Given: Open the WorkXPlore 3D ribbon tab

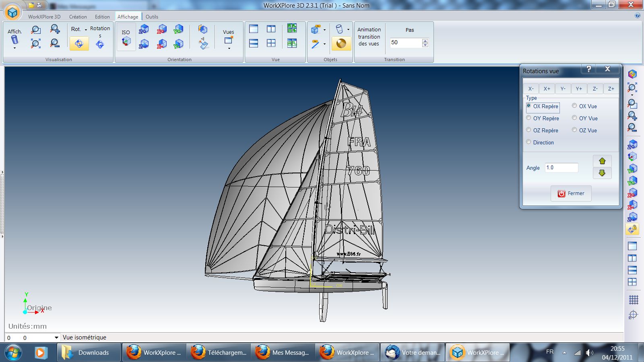Looking at the screenshot, I should pyautogui.click(x=44, y=16).
